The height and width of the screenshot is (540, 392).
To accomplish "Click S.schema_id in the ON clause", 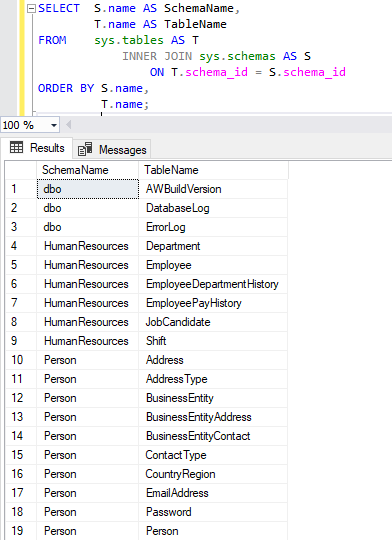I will coord(307,72).
